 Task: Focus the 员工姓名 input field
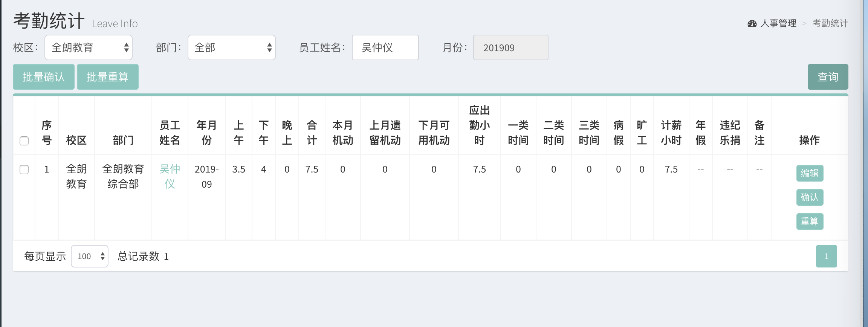pos(385,47)
